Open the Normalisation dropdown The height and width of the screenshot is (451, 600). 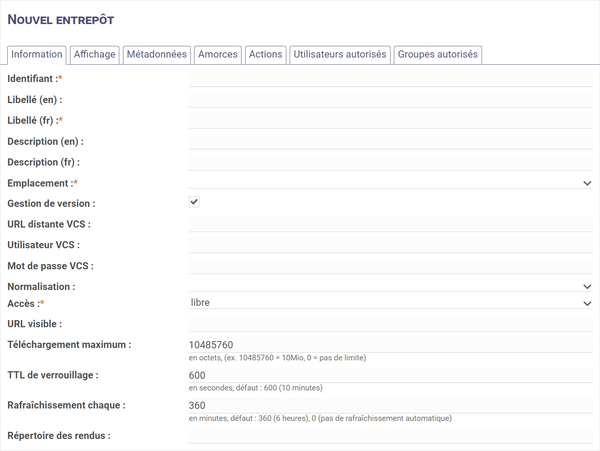tap(391, 286)
